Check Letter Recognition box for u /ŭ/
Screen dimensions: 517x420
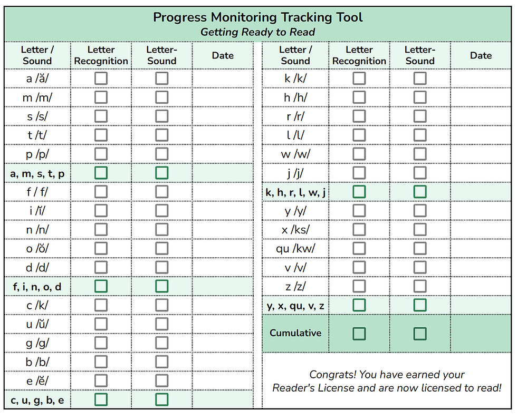point(101,324)
